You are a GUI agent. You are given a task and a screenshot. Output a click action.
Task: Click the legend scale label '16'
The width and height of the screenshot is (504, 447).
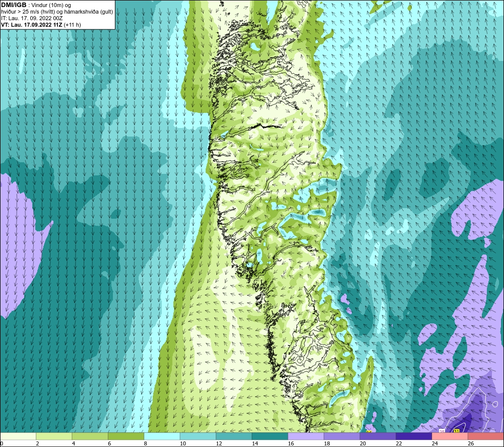coord(291,443)
